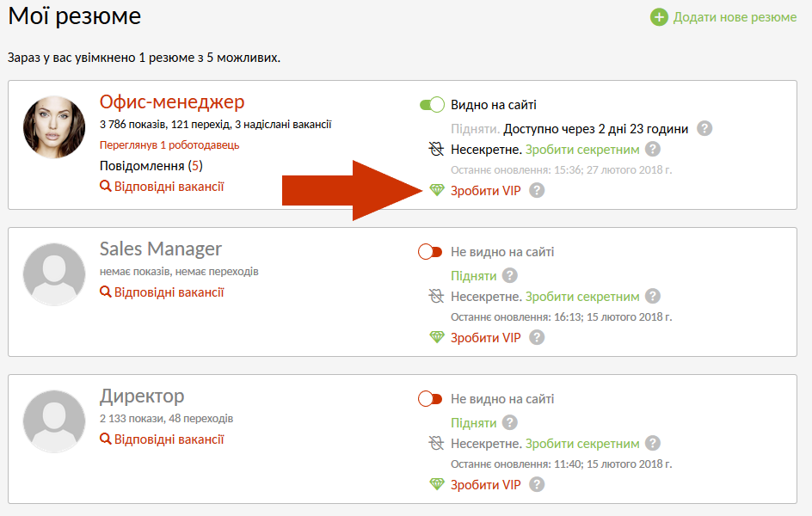Open the Офис-менеджер resume title
The image size is (812, 516).
pyautogui.click(x=172, y=102)
